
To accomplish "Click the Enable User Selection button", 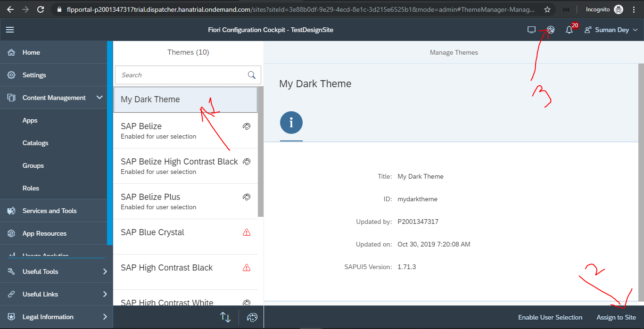I will [x=550, y=317].
